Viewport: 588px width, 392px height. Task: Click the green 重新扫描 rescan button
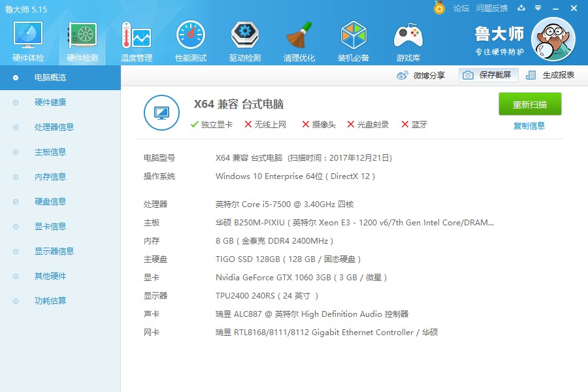click(x=530, y=104)
